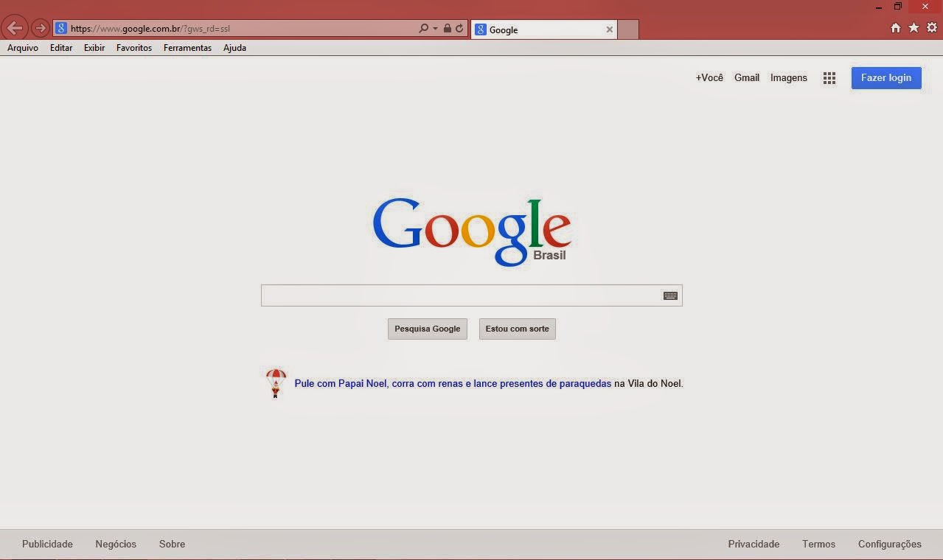Screen dimensions: 943x560
Task: Open Gmail from the top links
Action: 746,77
